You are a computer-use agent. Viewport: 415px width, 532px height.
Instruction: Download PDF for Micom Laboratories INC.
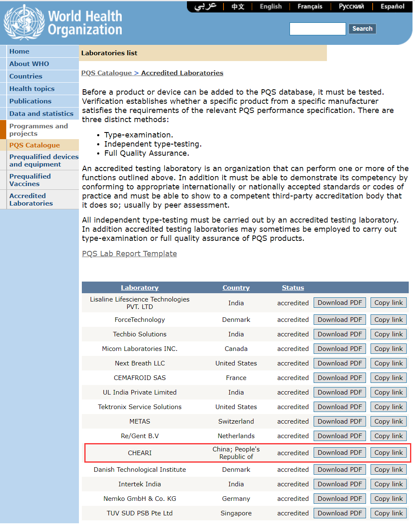(x=340, y=349)
